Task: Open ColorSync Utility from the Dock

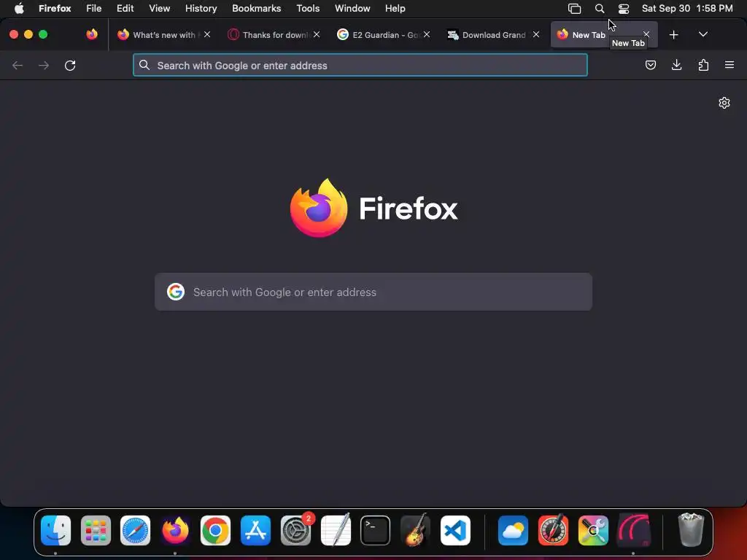Action: click(593, 530)
